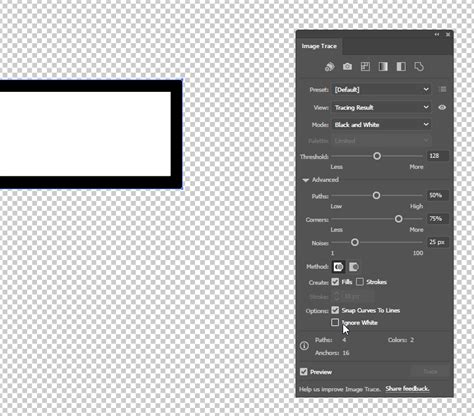Click the Paths slider handle
Image resolution: width=474 pixels, height=416 pixels.
pos(376,196)
